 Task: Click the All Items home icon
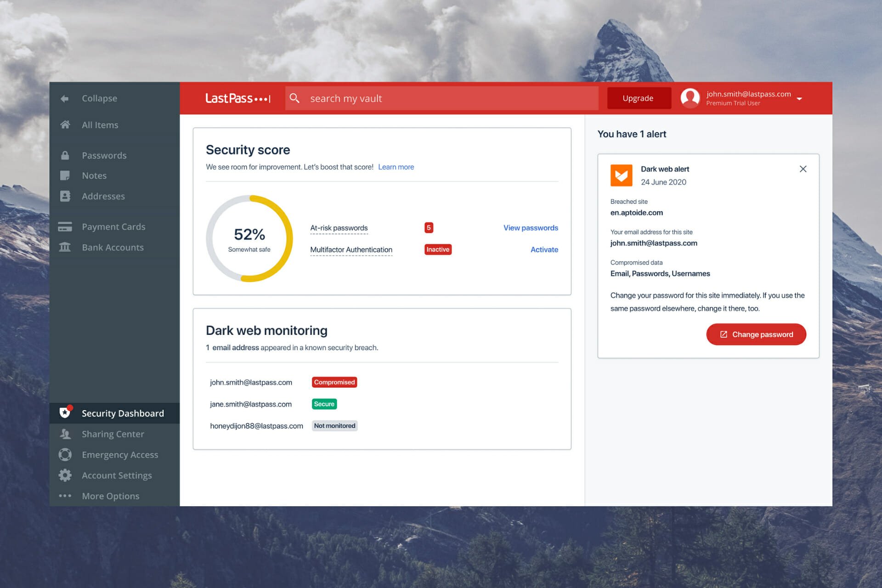65,124
